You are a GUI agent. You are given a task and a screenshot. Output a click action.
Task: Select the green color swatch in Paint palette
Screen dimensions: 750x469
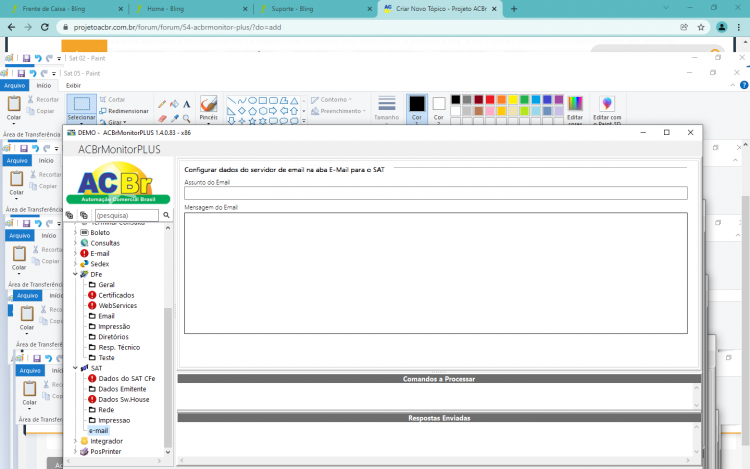[x=524, y=99]
